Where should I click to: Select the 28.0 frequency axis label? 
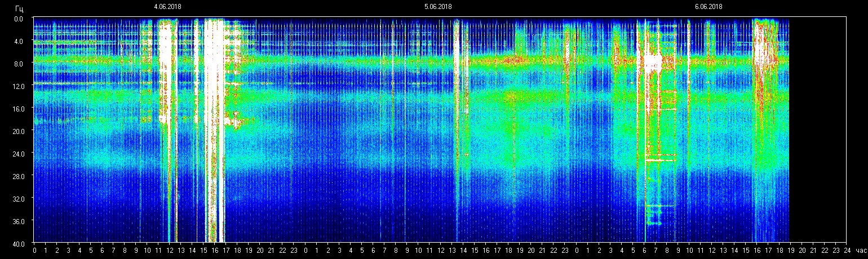(17, 176)
